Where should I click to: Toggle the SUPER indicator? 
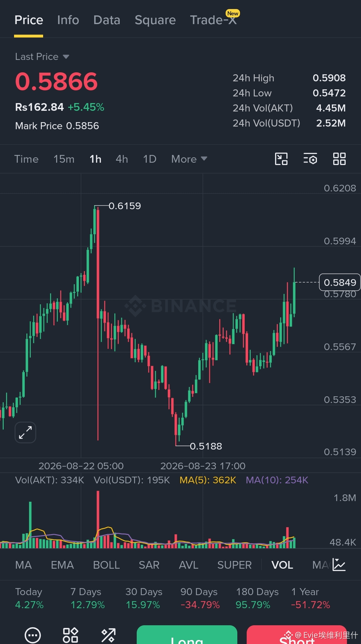tap(234, 565)
